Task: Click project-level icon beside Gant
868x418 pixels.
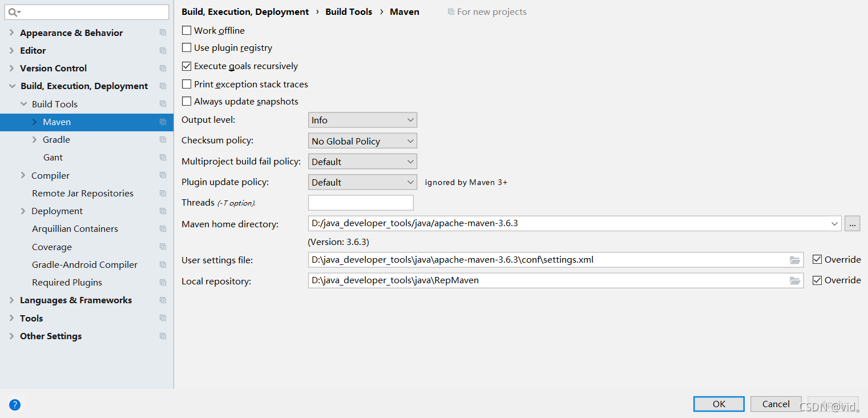Action: point(163,157)
